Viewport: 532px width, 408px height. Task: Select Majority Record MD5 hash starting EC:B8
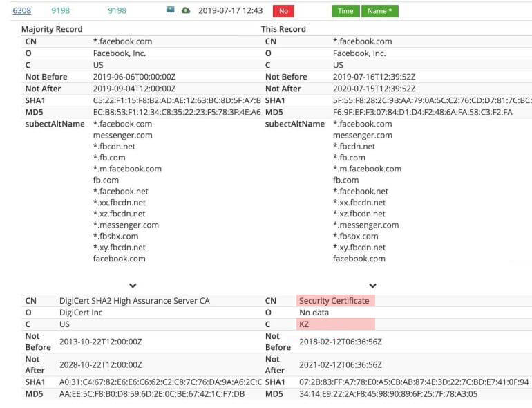tap(177, 111)
